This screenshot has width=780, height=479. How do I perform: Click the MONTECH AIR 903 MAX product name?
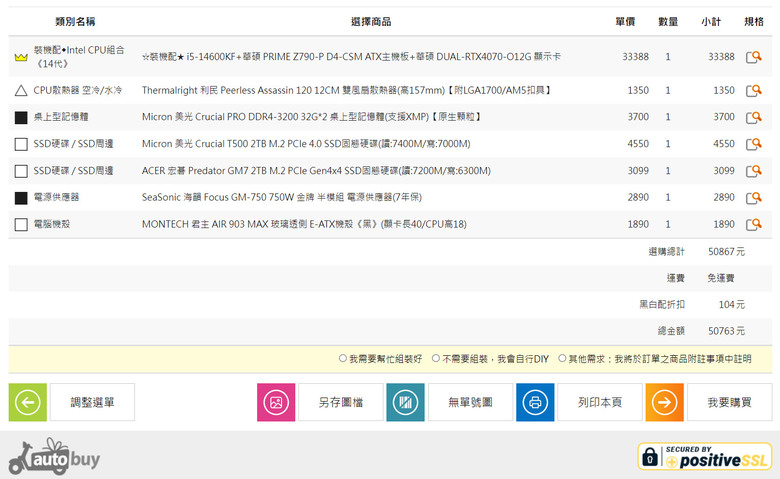(304, 224)
